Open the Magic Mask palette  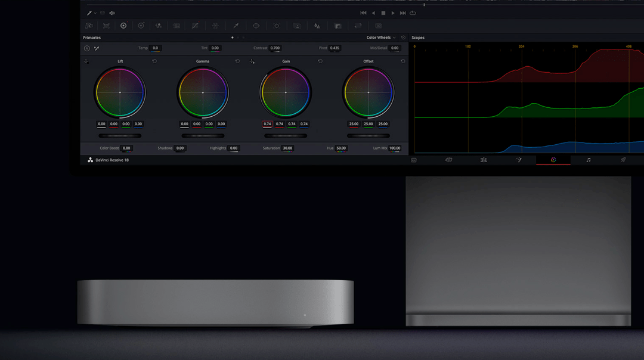click(x=297, y=26)
